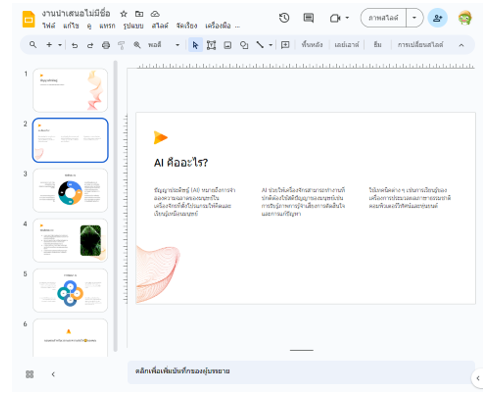Viewport: 491px width, 398px height.
Task: Select the line drawing tool
Action: coord(260,45)
